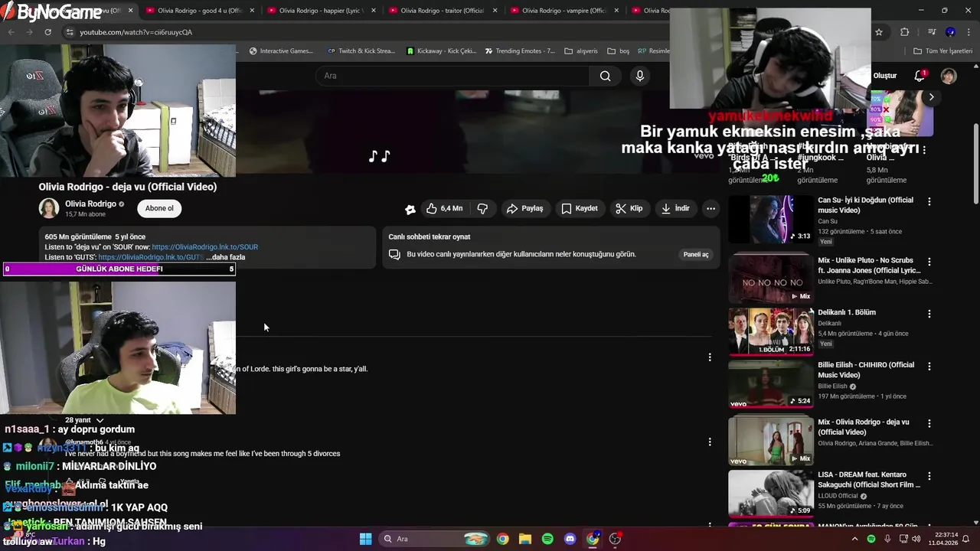This screenshot has height=551, width=980.
Task: Open options for Can Su video suggestion
Action: [929, 202]
